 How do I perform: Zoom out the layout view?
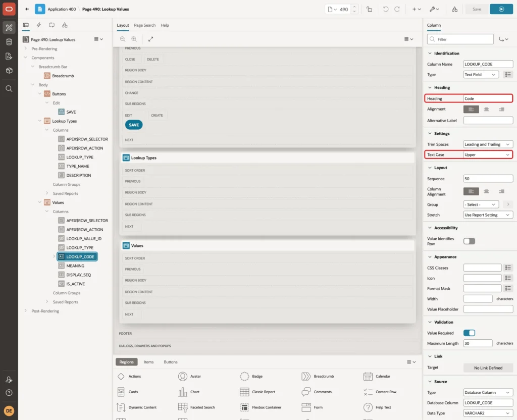click(x=123, y=39)
